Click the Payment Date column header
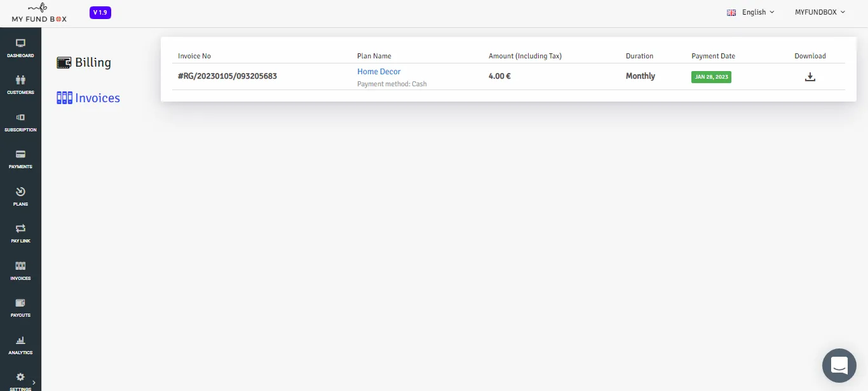Viewport: 868px width, 391px height. pyautogui.click(x=714, y=56)
